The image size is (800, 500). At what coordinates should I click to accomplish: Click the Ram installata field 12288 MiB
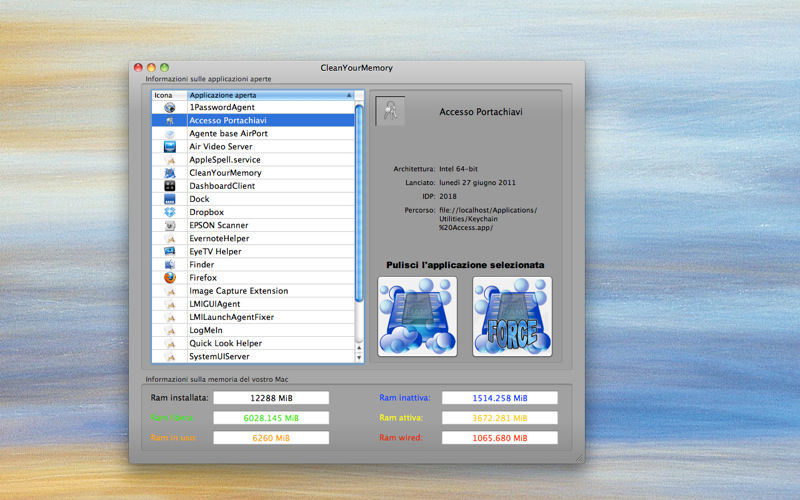[271, 398]
